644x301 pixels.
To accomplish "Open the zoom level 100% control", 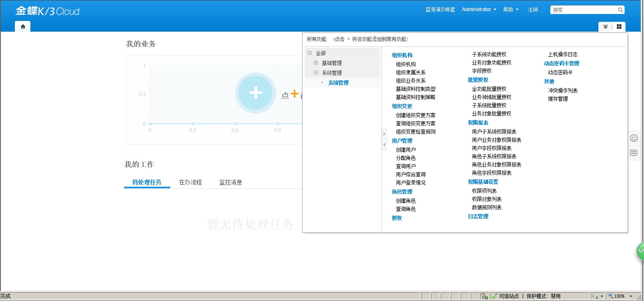I will point(621,296).
